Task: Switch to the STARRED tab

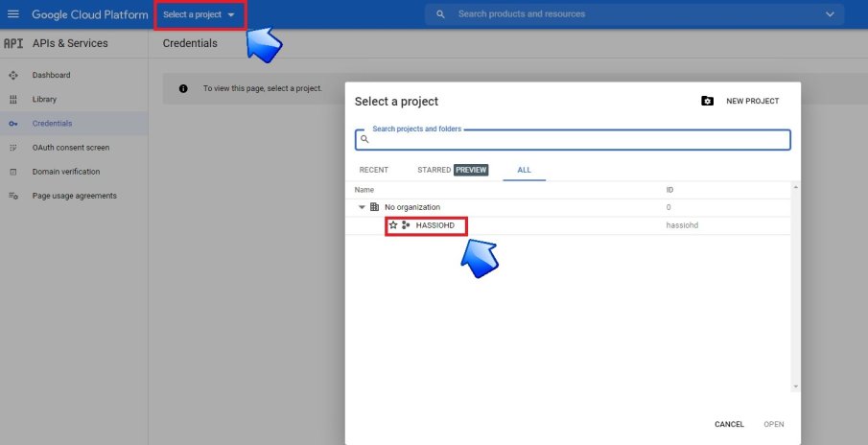Action: coord(434,170)
